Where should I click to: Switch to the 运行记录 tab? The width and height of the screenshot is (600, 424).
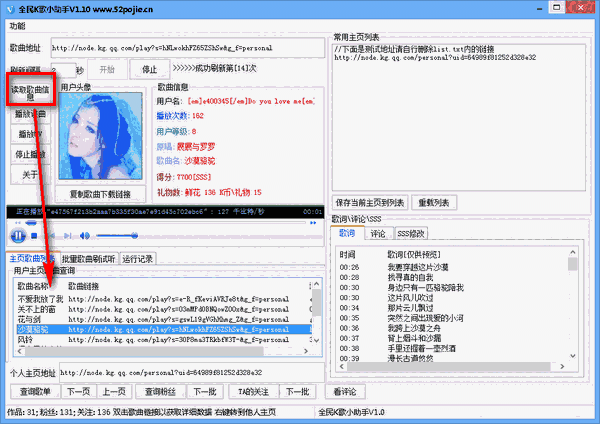pyautogui.click(x=137, y=259)
